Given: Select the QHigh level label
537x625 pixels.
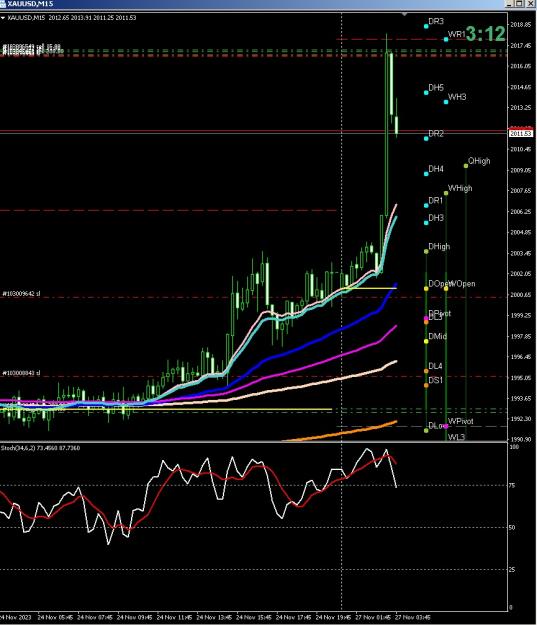Looking at the screenshot, I should pos(479,161).
